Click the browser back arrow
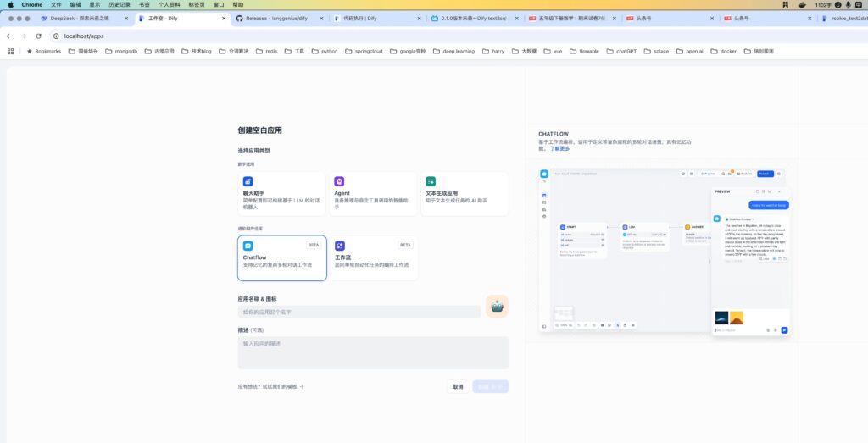 click(x=9, y=36)
